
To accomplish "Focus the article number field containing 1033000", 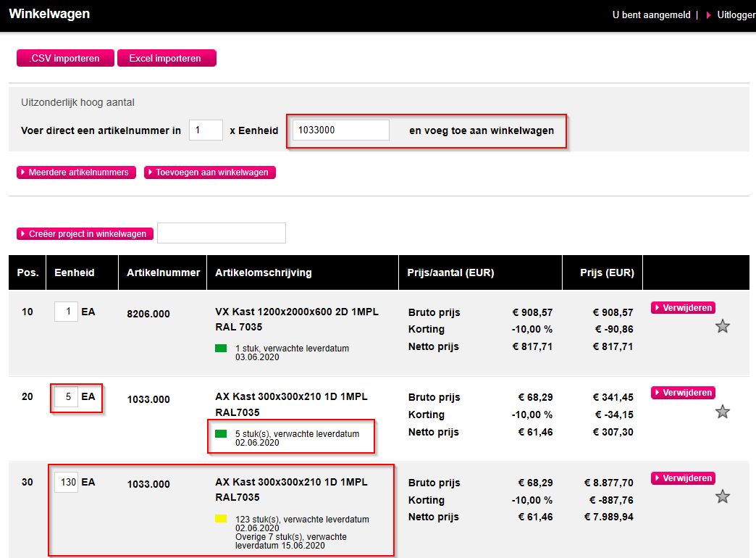I will pyautogui.click(x=341, y=130).
